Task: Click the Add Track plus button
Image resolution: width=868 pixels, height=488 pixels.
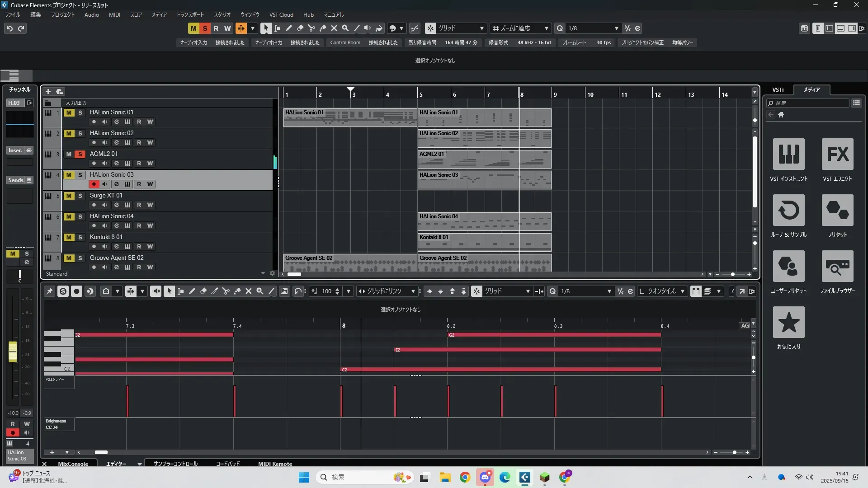Action: 48,92
